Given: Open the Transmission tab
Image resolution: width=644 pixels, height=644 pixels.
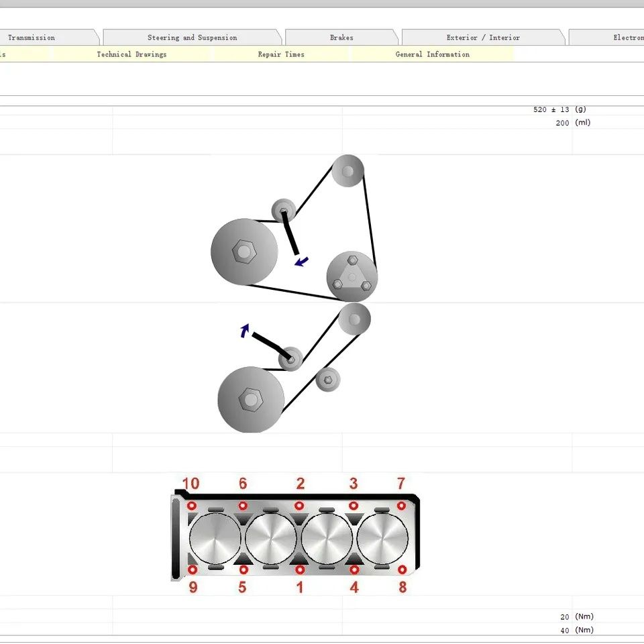Looking at the screenshot, I should coord(45,38).
